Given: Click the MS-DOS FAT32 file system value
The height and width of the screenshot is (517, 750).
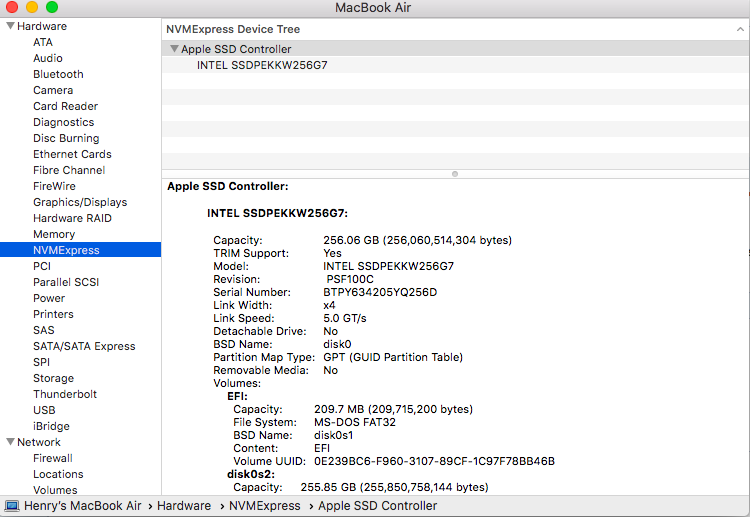Looking at the screenshot, I should click(x=355, y=422).
